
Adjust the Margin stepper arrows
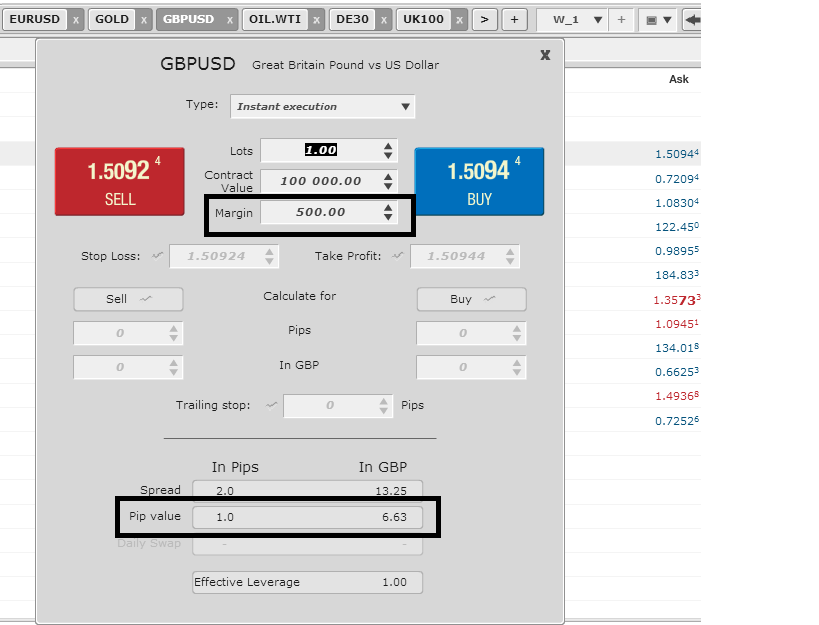[388, 212]
